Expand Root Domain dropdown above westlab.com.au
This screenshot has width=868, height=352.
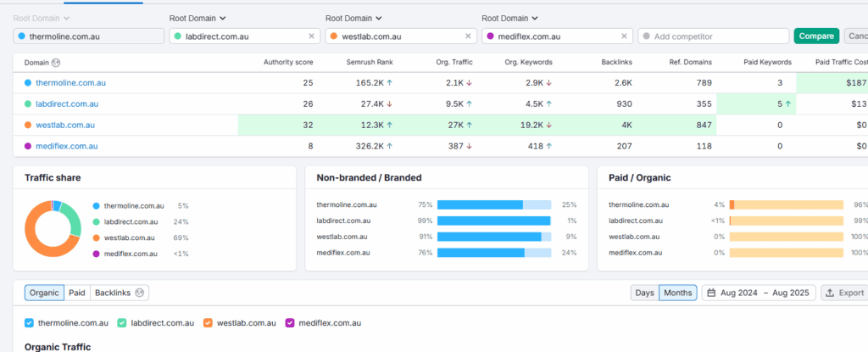pyautogui.click(x=353, y=18)
